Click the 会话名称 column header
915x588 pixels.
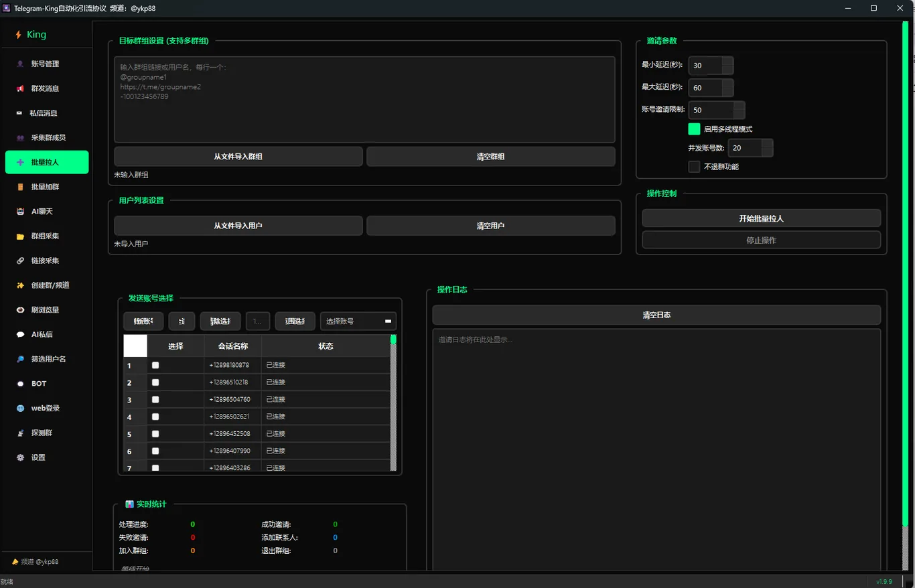233,346
